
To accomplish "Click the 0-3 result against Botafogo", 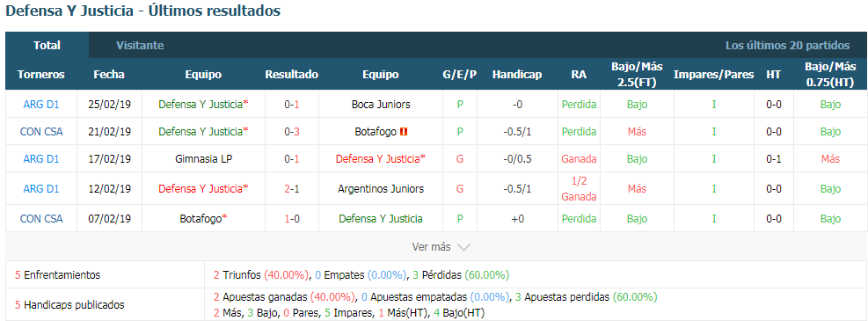I will tap(292, 132).
